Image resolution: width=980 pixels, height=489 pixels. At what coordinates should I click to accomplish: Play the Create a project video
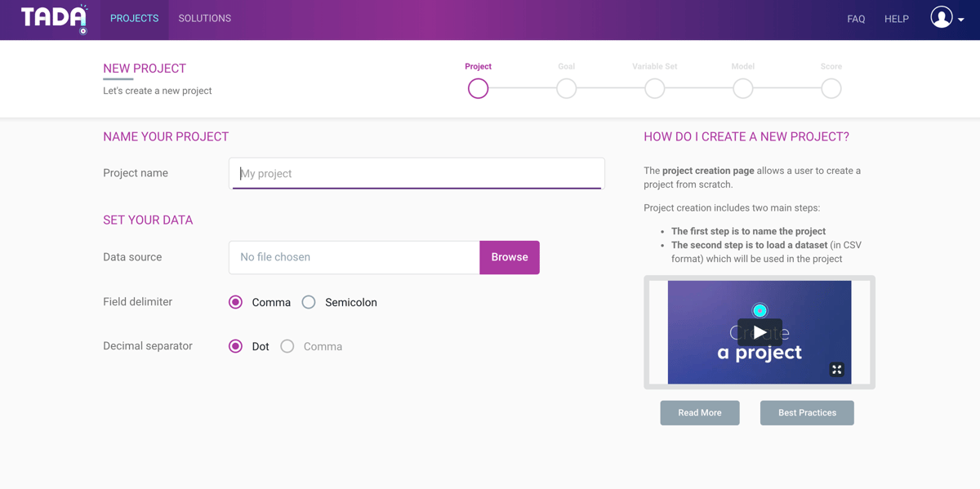coord(759,332)
